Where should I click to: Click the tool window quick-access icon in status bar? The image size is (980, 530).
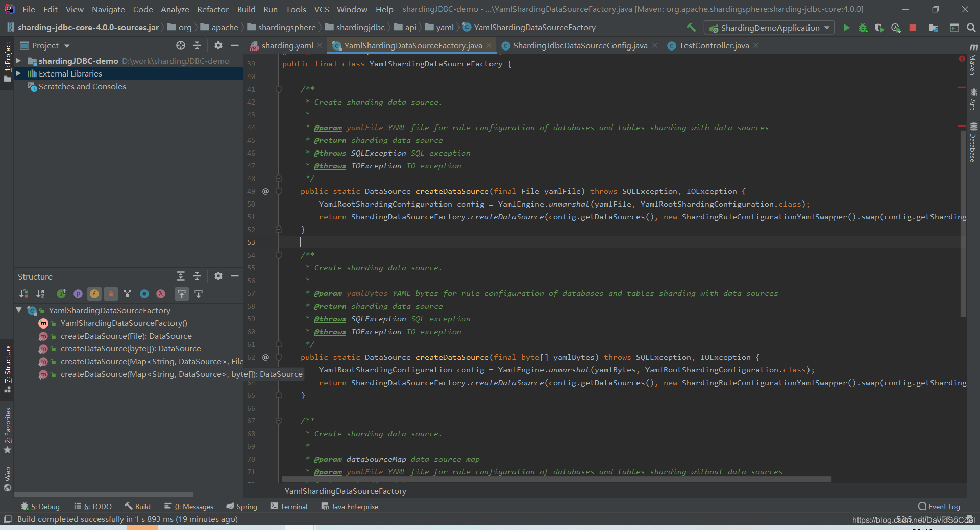pyautogui.click(x=7, y=519)
